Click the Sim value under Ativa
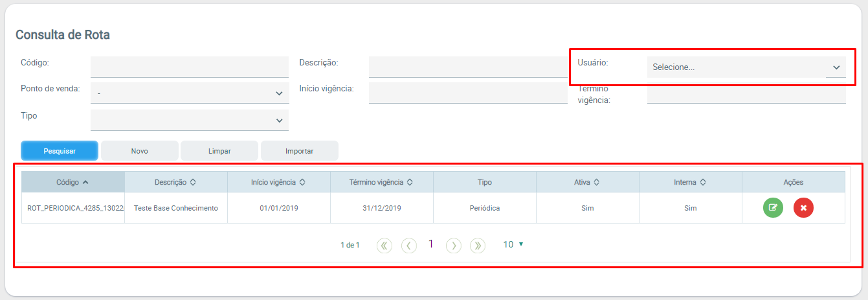This screenshot has height=300, width=868. click(588, 208)
